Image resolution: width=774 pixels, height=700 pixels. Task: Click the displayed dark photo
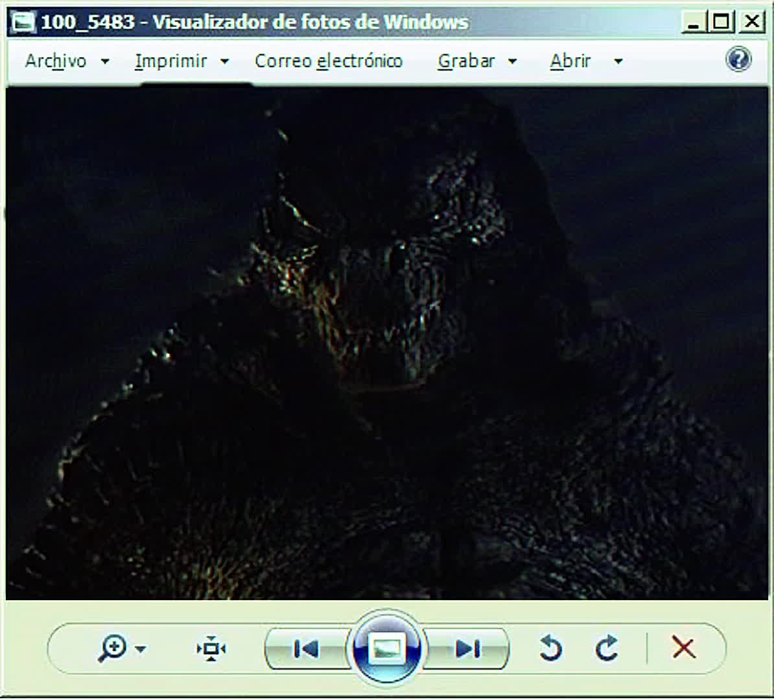tap(387, 343)
